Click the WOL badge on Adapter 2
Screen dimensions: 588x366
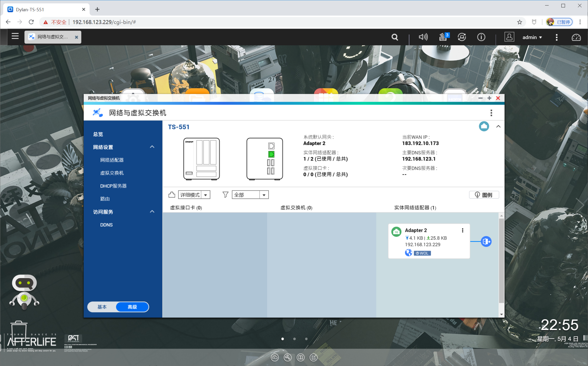point(422,253)
